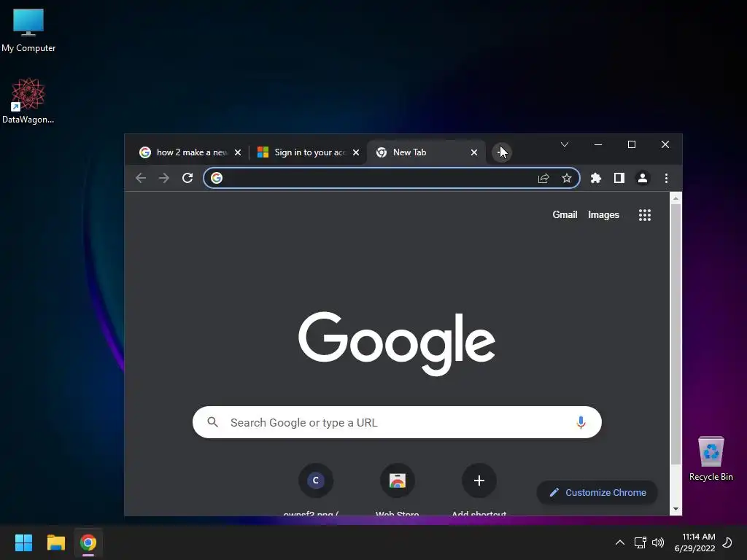Click the share page icon in address bar

543,178
